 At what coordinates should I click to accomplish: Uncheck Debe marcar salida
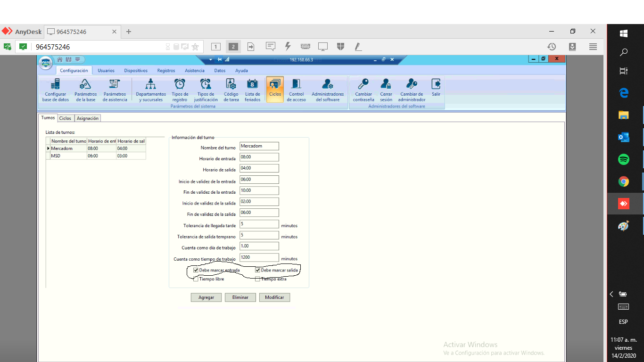257,270
